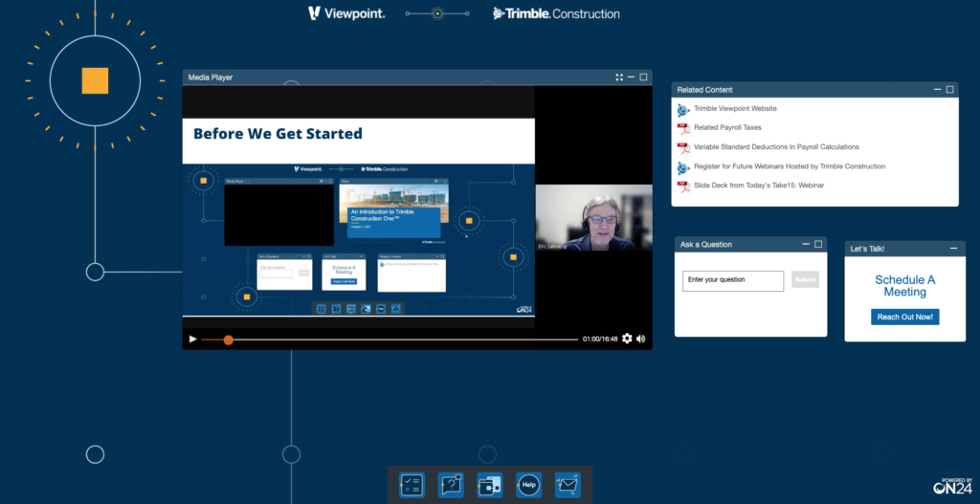980x504 pixels.
Task: Click the video progress slider handle
Action: (228, 340)
